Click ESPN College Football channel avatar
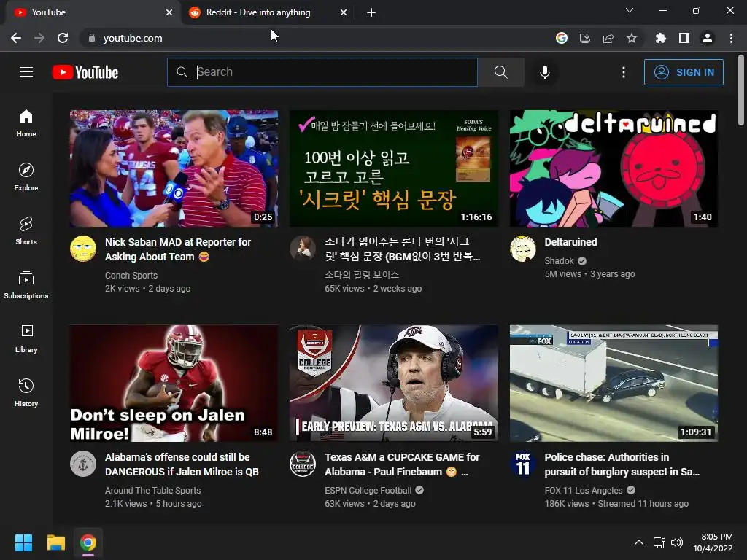 303,464
